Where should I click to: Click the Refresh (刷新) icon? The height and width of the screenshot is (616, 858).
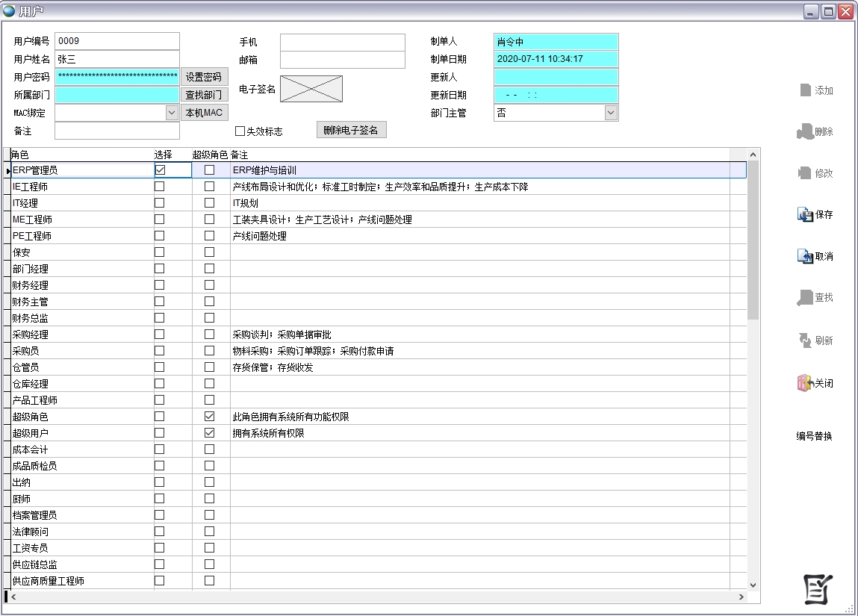coord(805,340)
